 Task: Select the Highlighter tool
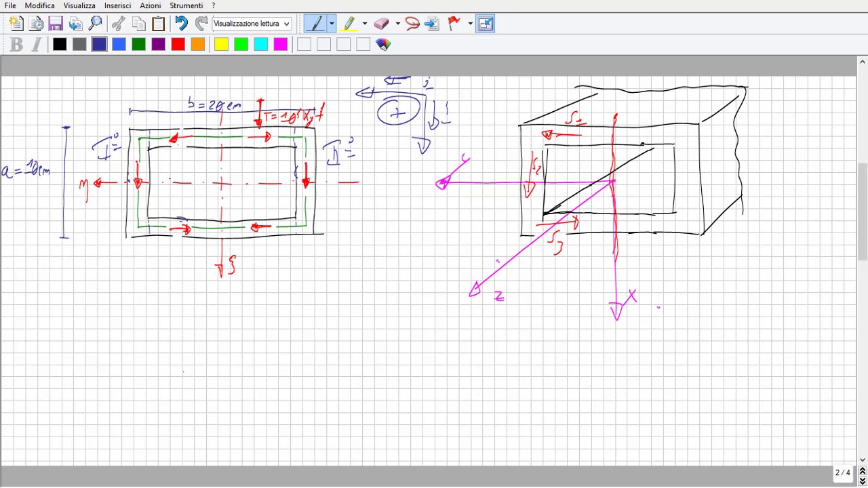pyautogui.click(x=349, y=24)
